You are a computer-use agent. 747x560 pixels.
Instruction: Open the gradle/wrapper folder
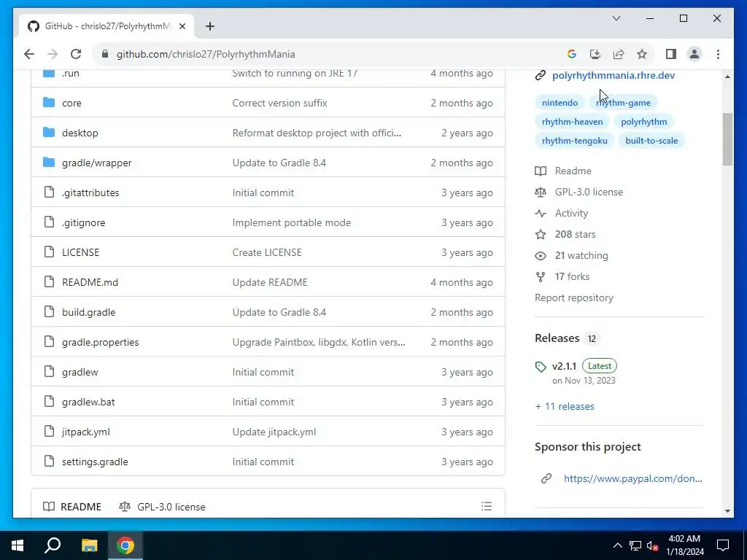coord(97,163)
